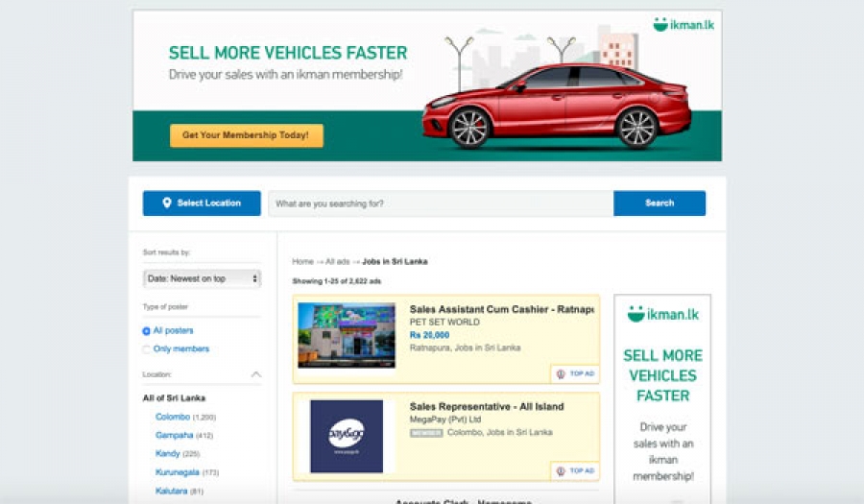Select All of Sri Lanka location
Screen dimensions: 864x504
tap(174, 397)
